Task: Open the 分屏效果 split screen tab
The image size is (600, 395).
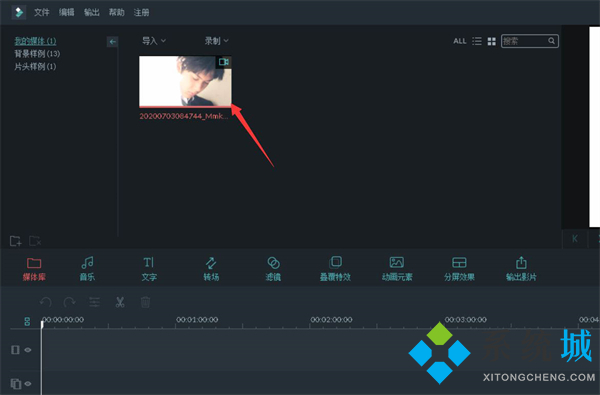Action: 459,269
